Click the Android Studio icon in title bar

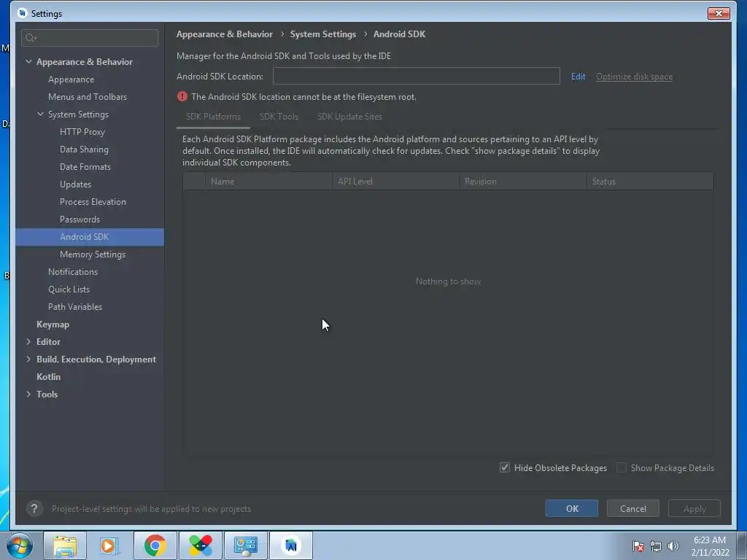point(22,13)
